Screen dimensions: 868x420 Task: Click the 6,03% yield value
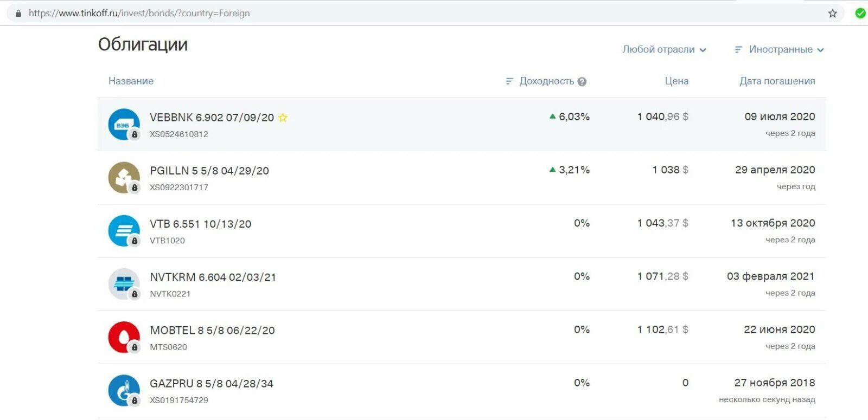tap(574, 117)
